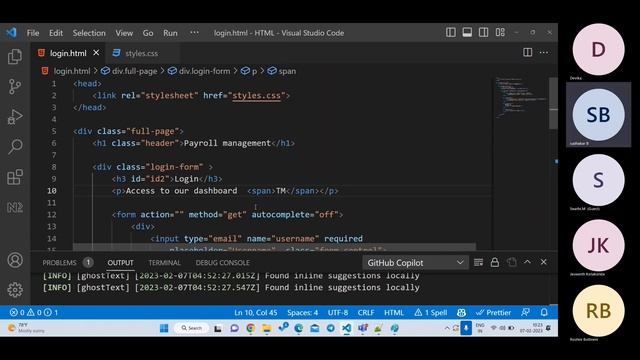Maximize panel with the up chevron
The height and width of the screenshot is (360, 640).
click(x=527, y=262)
